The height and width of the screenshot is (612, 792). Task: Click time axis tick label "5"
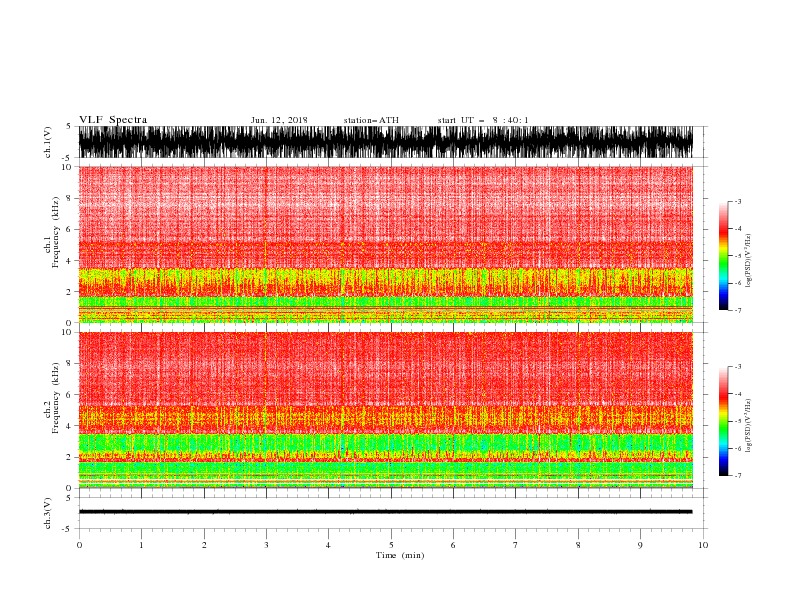click(x=391, y=545)
